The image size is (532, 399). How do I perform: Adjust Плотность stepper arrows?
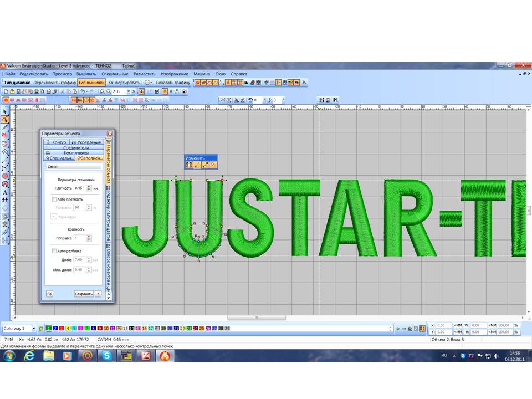coord(89,188)
